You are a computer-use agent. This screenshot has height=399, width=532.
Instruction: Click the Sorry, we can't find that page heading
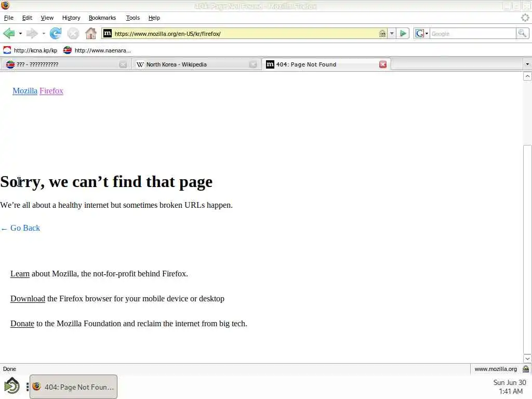106,182
